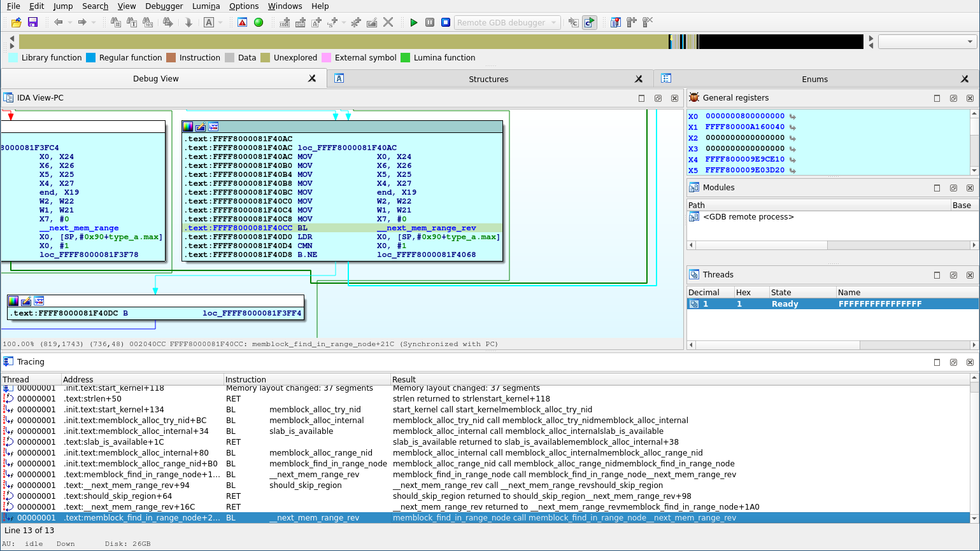Open the address selector dropdown near the navigation band

tap(970, 41)
